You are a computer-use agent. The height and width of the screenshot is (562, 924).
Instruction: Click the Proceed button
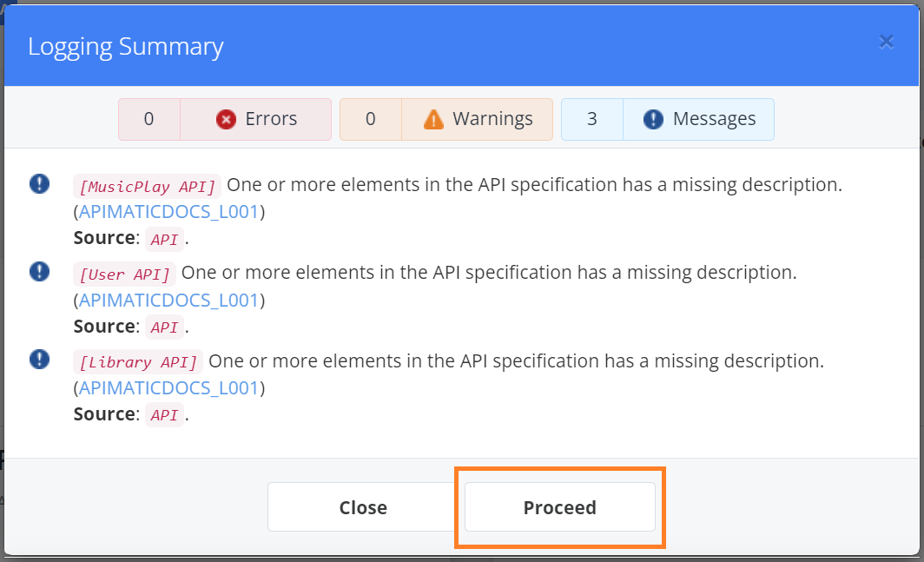pos(559,507)
